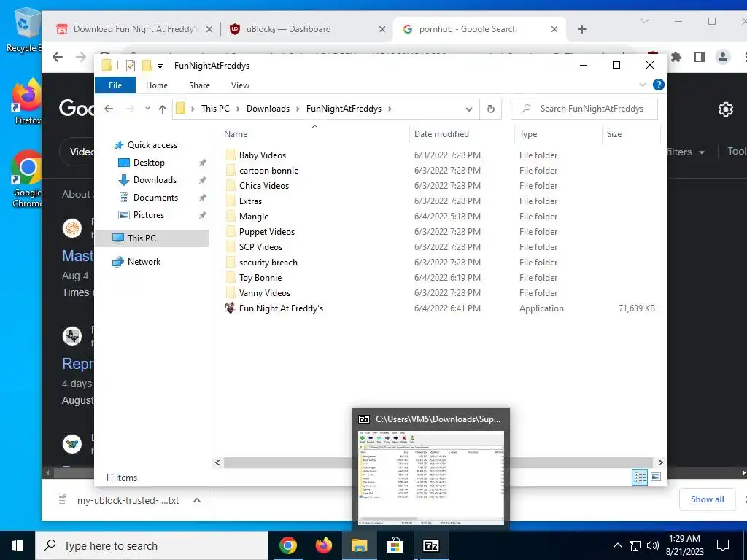The height and width of the screenshot is (560, 747).
Task: Open Chrome from the taskbar
Action: point(287,545)
